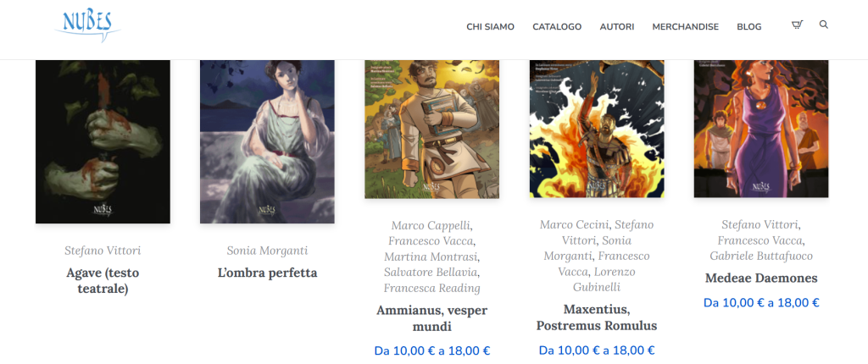Viewport: 868px width, 364px height.
Task: Open the Maxentius cover with flames
Action: point(597,129)
